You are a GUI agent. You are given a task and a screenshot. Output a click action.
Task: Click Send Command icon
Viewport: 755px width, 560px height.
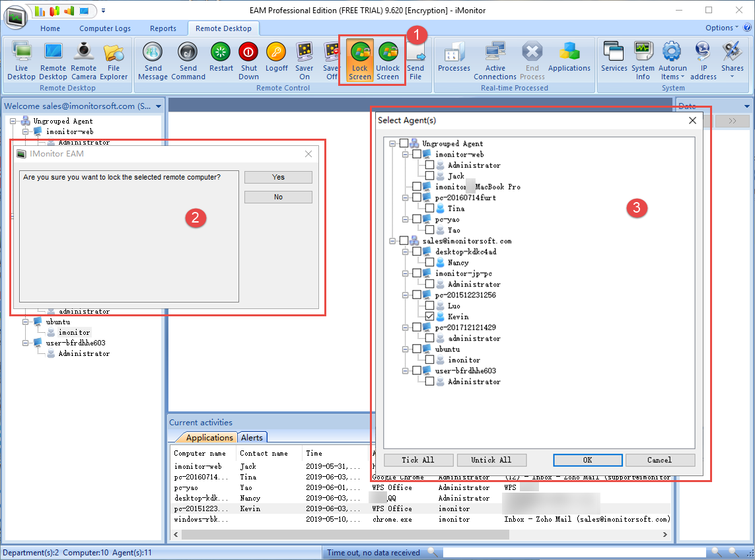point(188,61)
